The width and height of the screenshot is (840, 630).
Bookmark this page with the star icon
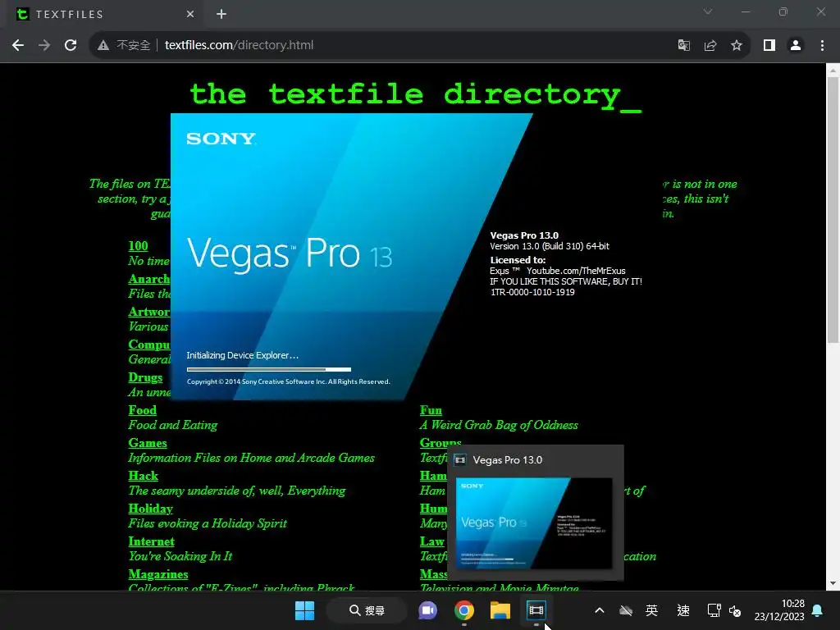737,46
